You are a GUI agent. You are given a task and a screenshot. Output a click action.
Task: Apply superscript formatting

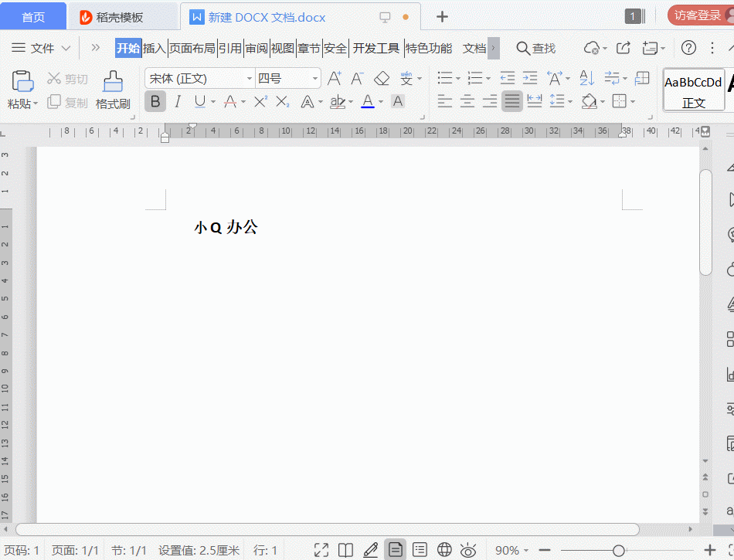[260, 101]
